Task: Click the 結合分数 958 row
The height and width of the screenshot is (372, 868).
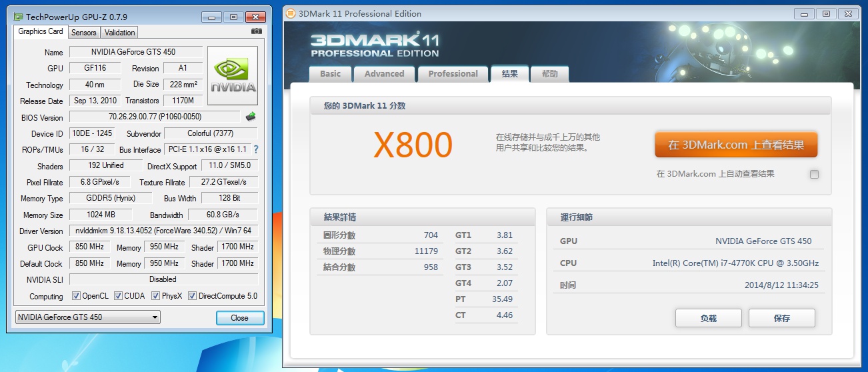Action: [x=380, y=267]
